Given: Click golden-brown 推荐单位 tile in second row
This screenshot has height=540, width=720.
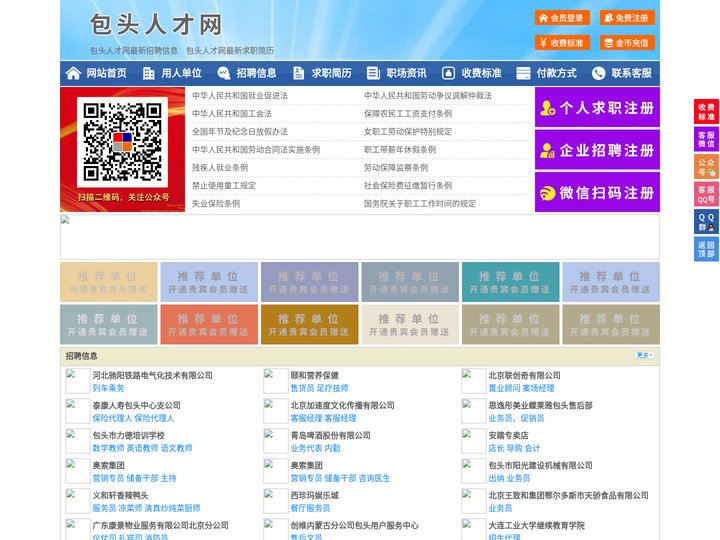Looking at the screenshot, I should (x=309, y=324).
